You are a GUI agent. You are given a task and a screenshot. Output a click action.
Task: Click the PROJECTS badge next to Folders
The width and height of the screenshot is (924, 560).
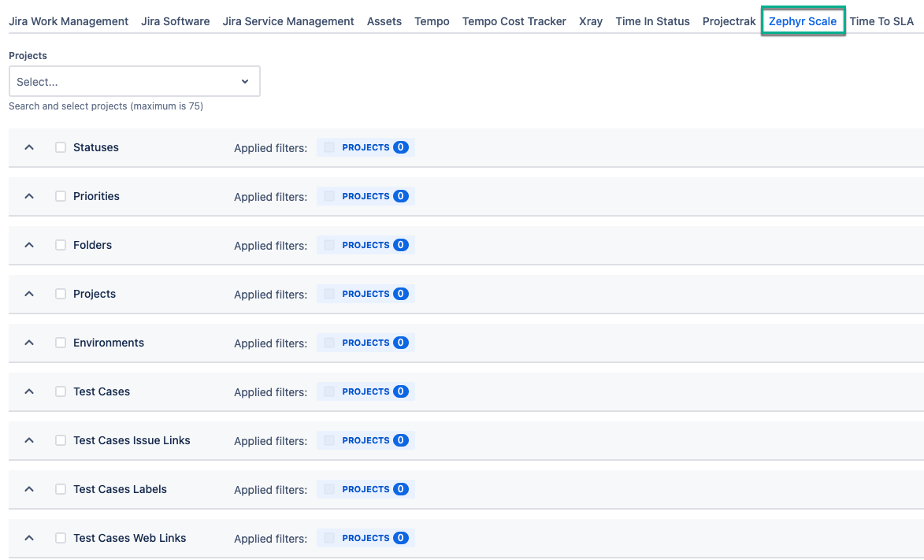coord(365,245)
